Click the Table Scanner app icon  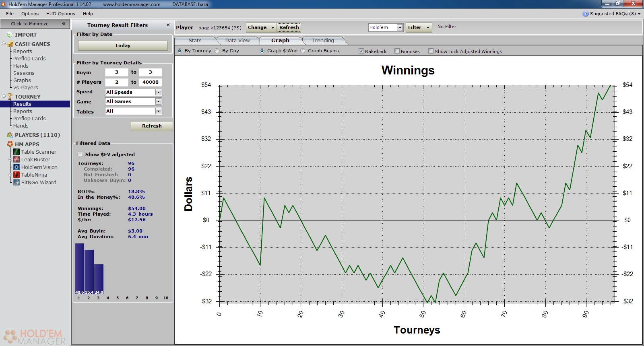click(17, 152)
